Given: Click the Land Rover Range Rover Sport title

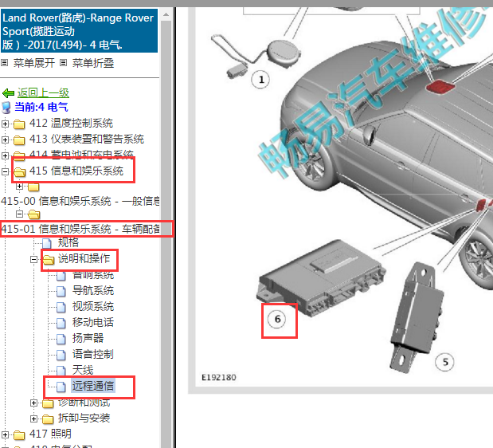Looking at the screenshot, I should [x=79, y=31].
